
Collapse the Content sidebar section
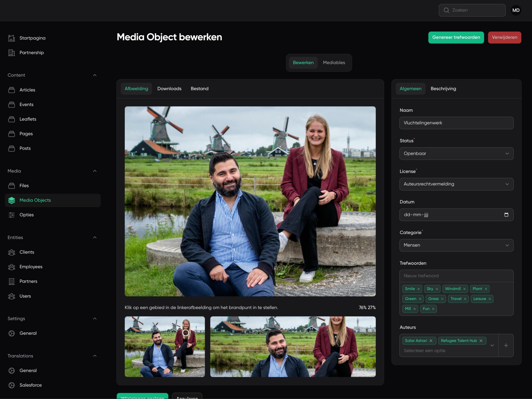click(x=95, y=75)
